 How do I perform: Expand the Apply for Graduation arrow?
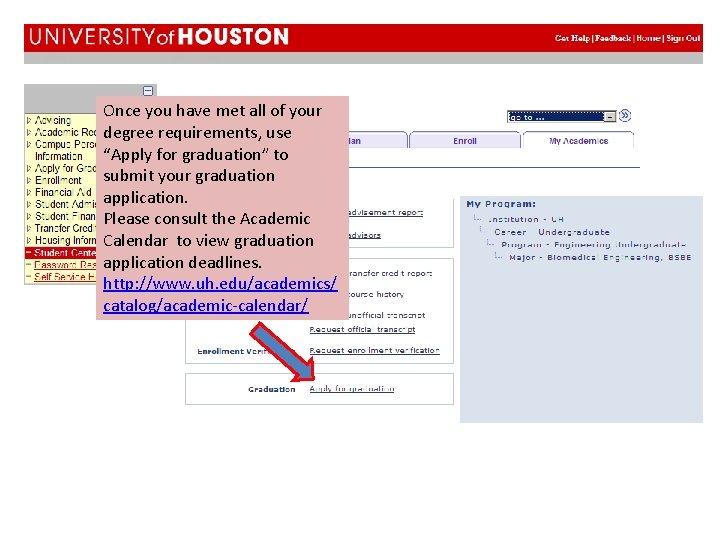[x=29, y=168]
